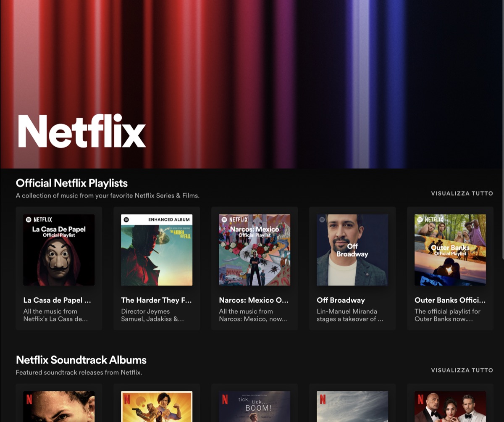Viewport: 504px width, 422px height.
Task: Open the Netflix Soundtrack Albums section heading
Action: click(81, 360)
